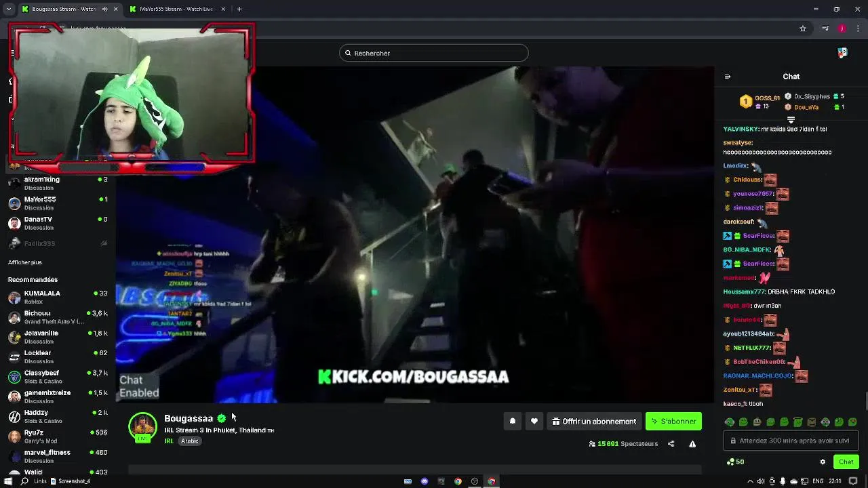Open new browser tab plus button
Screen dimensions: 868x488
(x=239, y=9)
